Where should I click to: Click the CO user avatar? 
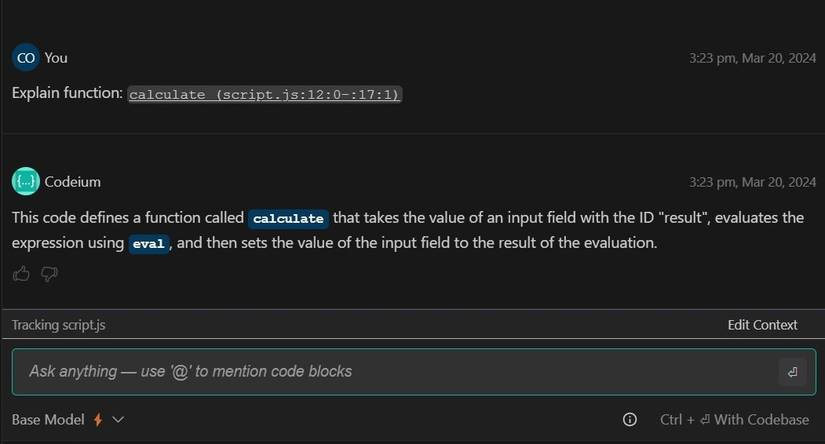click(26, 58)
